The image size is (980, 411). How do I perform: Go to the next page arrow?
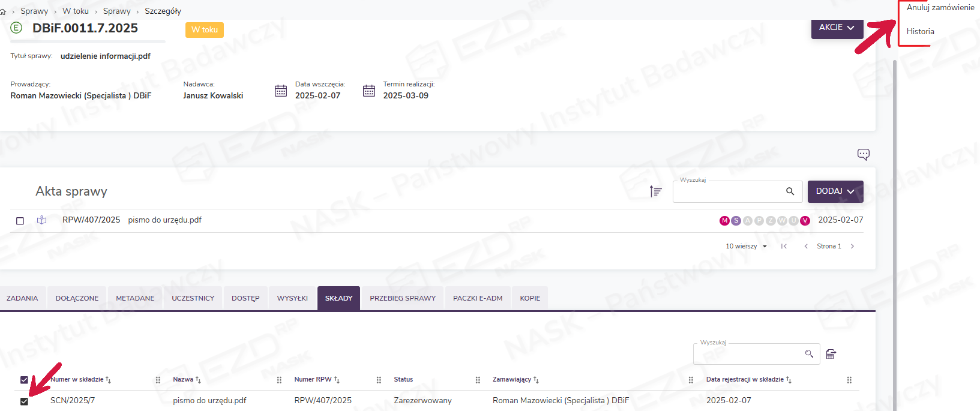[x=852, y=247]
